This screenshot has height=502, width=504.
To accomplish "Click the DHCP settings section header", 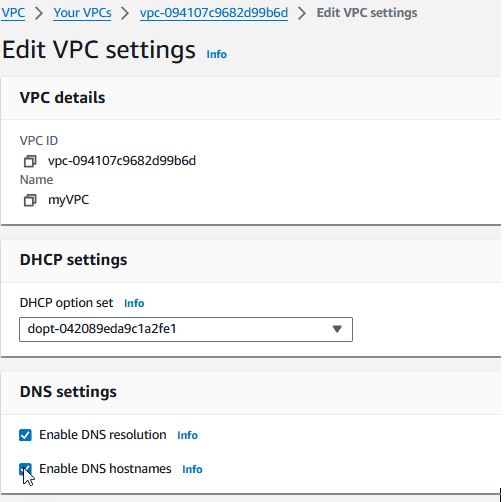I will click(x=73, y=260).
